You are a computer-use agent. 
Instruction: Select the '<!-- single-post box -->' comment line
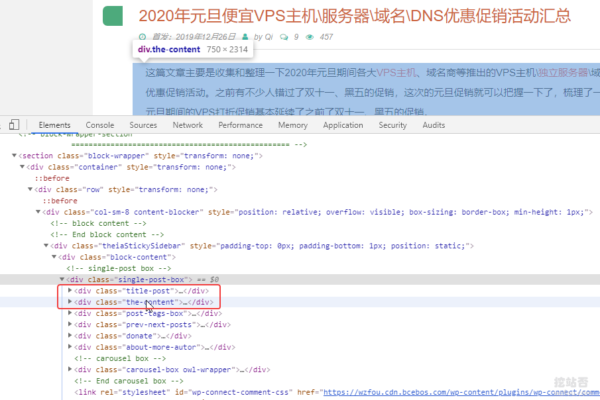119,268
